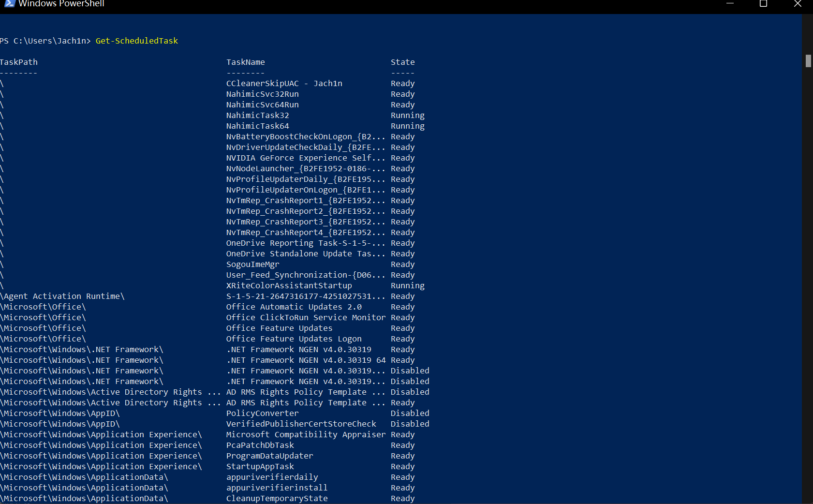This screenshot has height=504, width=813.
Task: Click Running state of NahimicTask32
Action: [408, 115]
